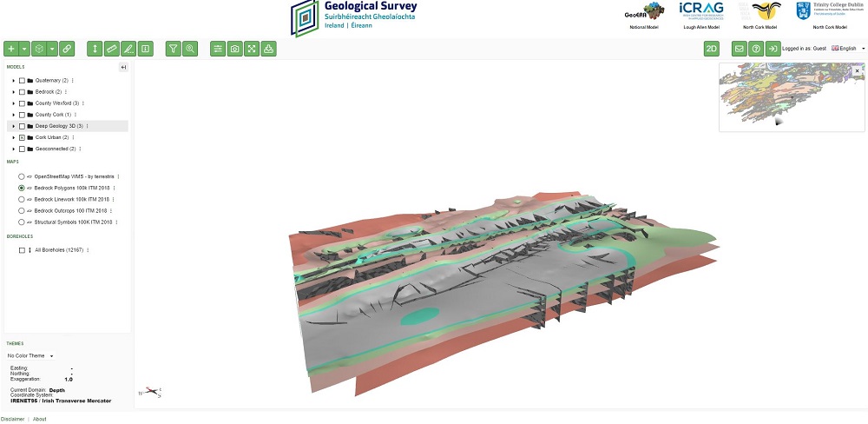This screenshot has width=868, height=424.
Task: Click the filter funnel icon
Action: (x=173, y=49)
